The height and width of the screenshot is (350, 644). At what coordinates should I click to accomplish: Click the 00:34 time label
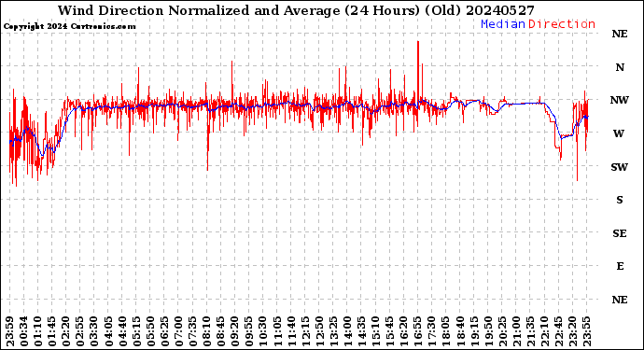[x=24, y=331]
